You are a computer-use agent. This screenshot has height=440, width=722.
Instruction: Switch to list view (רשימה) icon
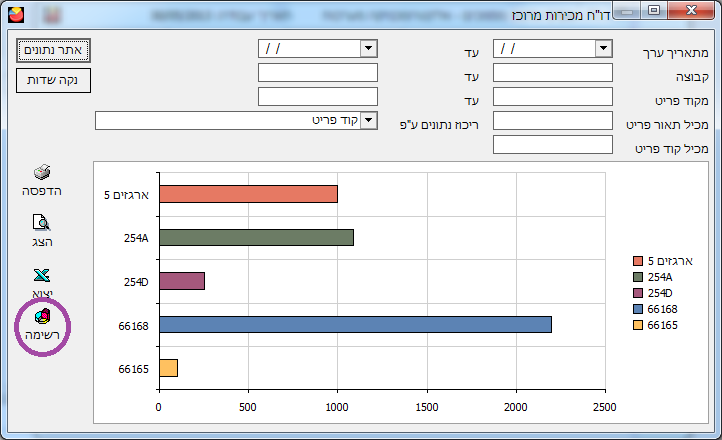42,318
